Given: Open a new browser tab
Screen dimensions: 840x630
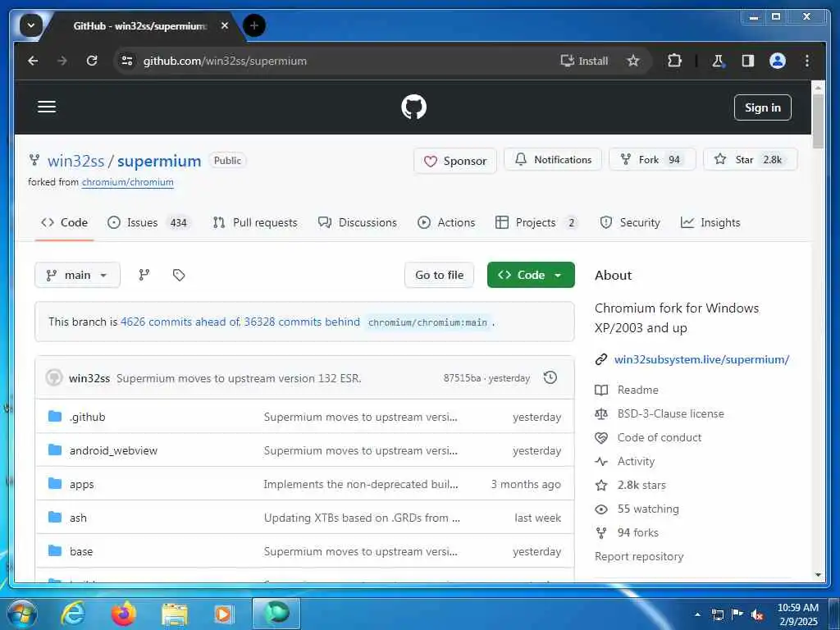Looking at the screenshot, I should [254, 25].
